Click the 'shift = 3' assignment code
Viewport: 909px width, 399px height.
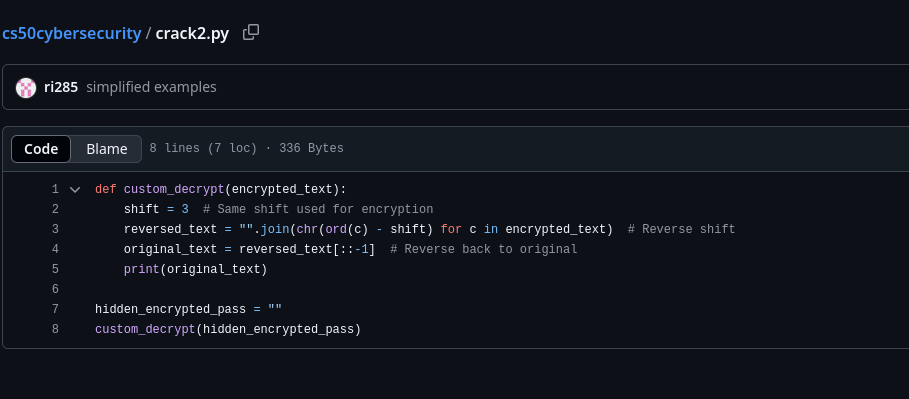156,209
